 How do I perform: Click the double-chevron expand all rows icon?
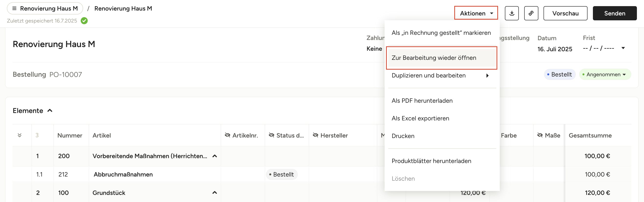click(20, 135)
